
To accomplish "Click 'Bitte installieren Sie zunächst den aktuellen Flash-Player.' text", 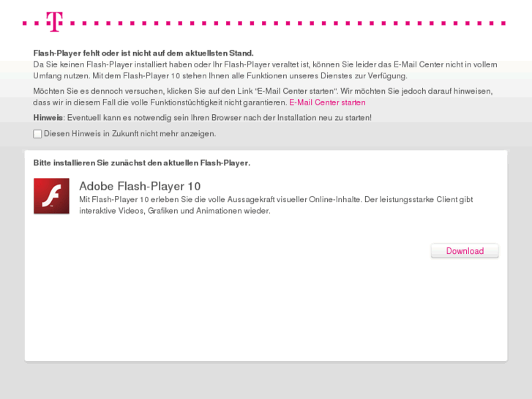I will point(142,163).
